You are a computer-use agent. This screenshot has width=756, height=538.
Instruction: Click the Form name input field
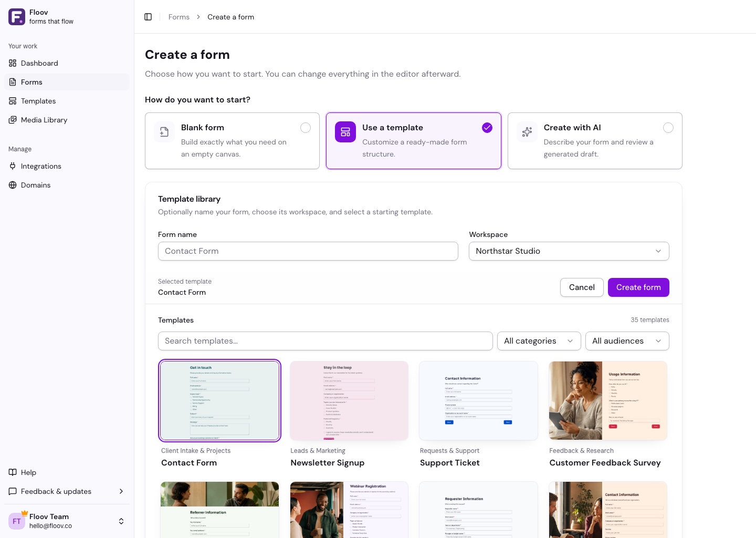[x=308, y=251]
